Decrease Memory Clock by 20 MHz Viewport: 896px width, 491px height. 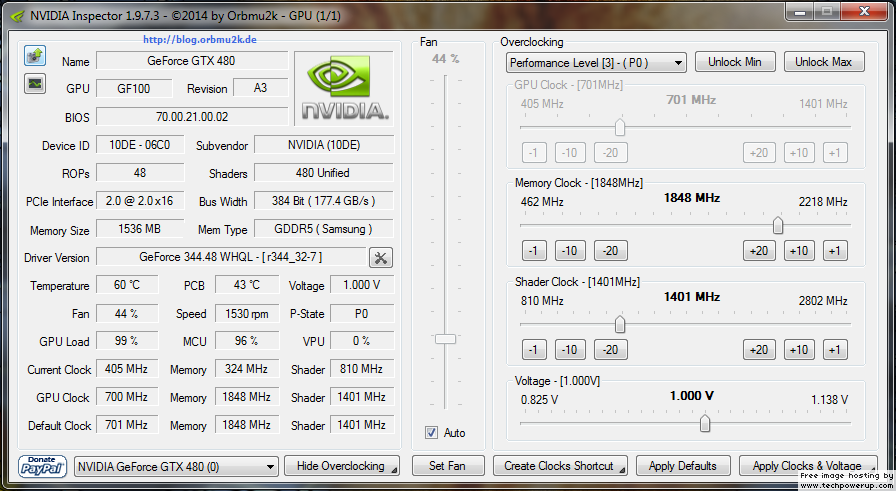[611, 250]
